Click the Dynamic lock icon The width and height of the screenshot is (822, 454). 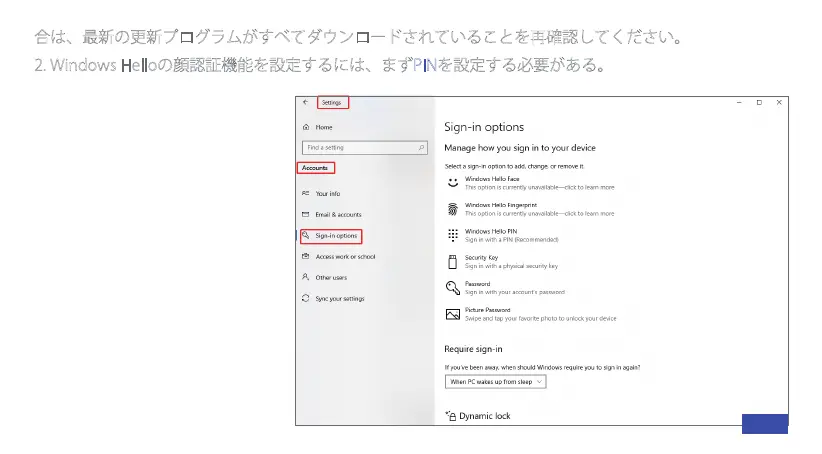pyautogui.click(x=450, y=416)
